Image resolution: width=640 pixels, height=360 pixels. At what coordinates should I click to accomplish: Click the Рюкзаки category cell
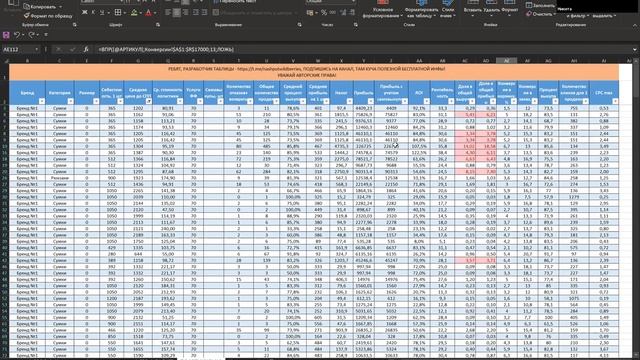point(60,178)
